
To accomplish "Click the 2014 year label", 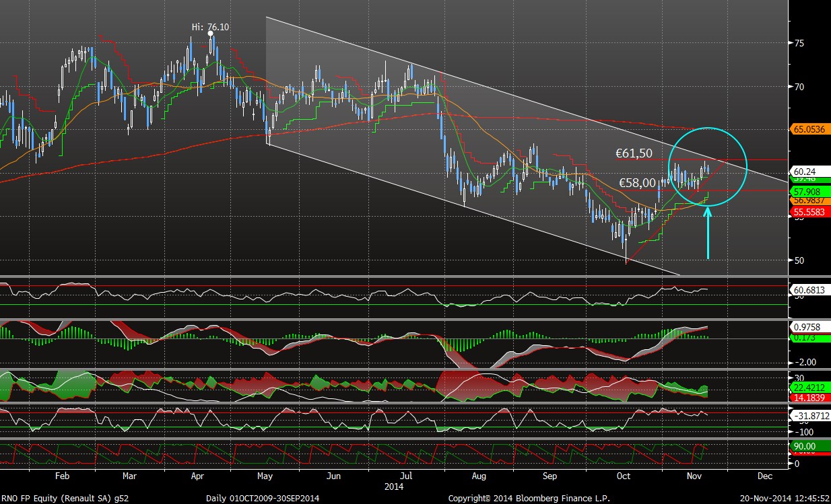I will pos(394,485).
